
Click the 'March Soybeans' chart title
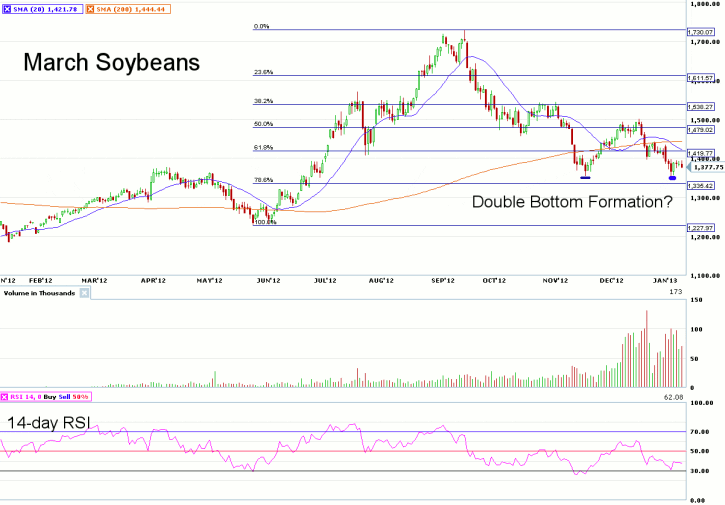[x=111, y=63]
